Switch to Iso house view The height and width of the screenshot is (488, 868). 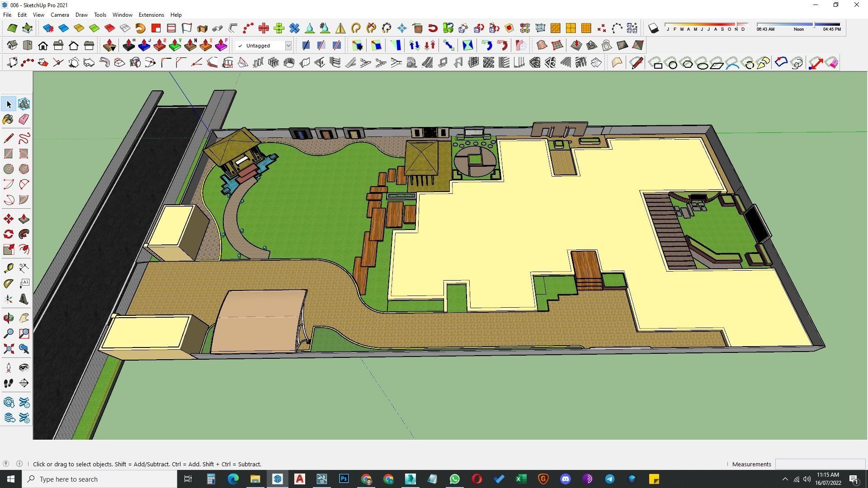[12, 46]
